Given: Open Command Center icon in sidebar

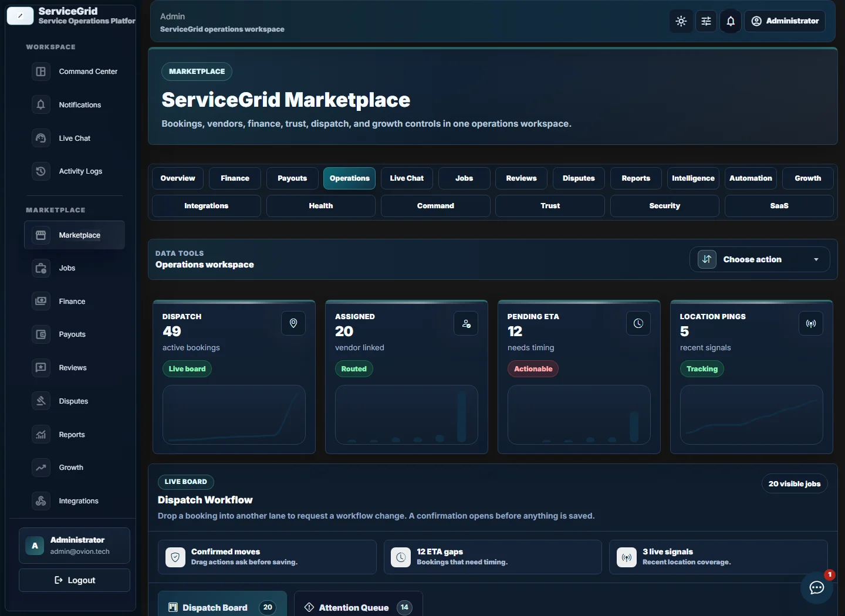Looking at the screenshot, I should coord(41,72).
